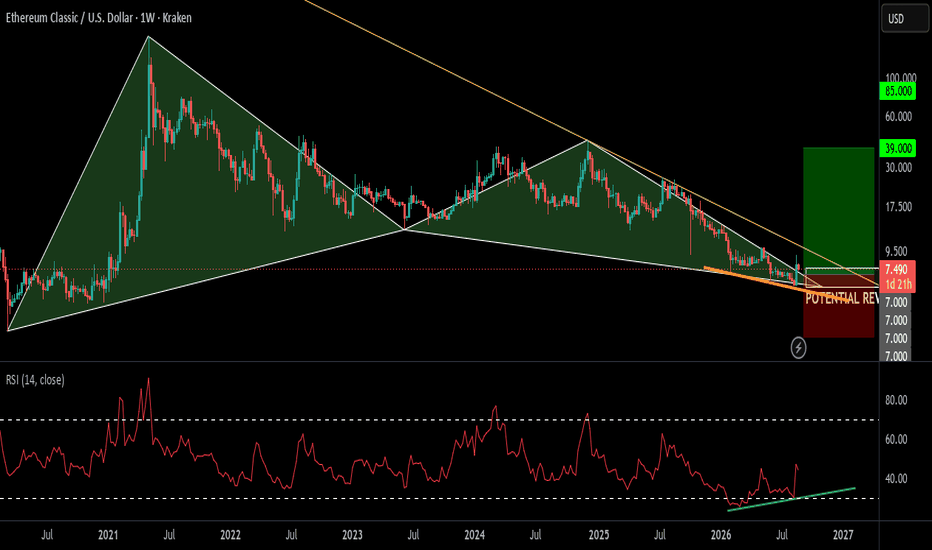
Task: Click the 1d 21h countdown label
Action: (898, 284)
